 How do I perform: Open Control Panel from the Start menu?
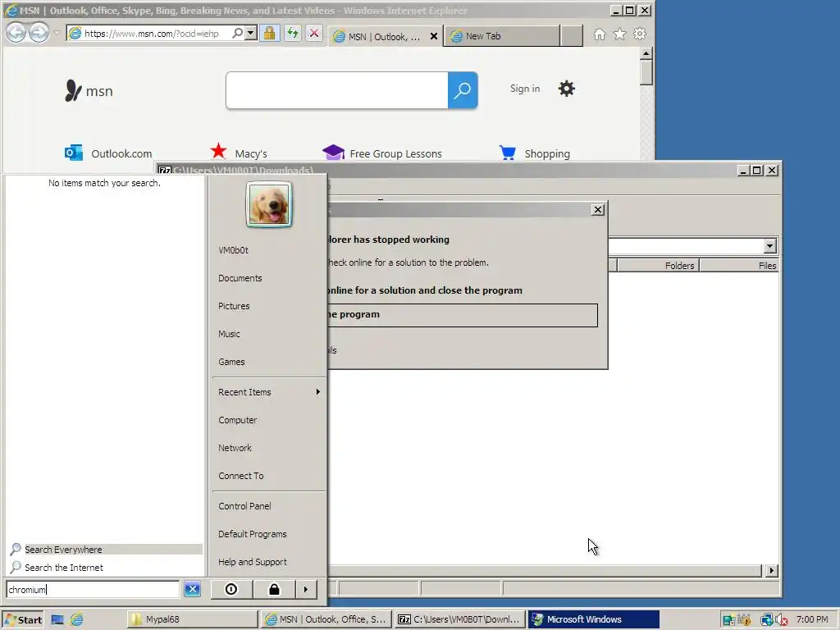click(x=244, y=506)
